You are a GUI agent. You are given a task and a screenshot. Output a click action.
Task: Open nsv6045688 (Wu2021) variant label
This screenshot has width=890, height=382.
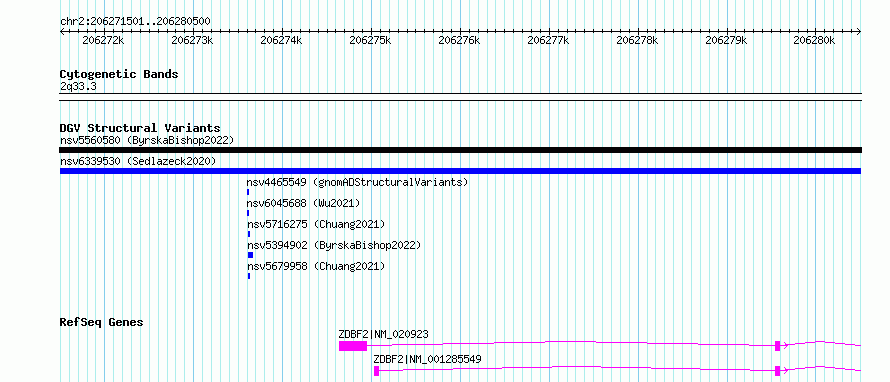point(303,203)
